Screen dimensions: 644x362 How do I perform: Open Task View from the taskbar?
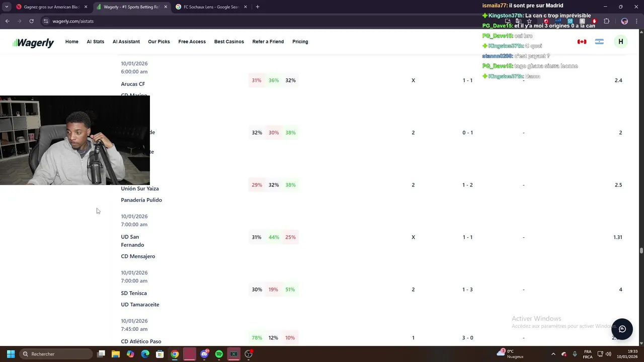tap(101, 354)
